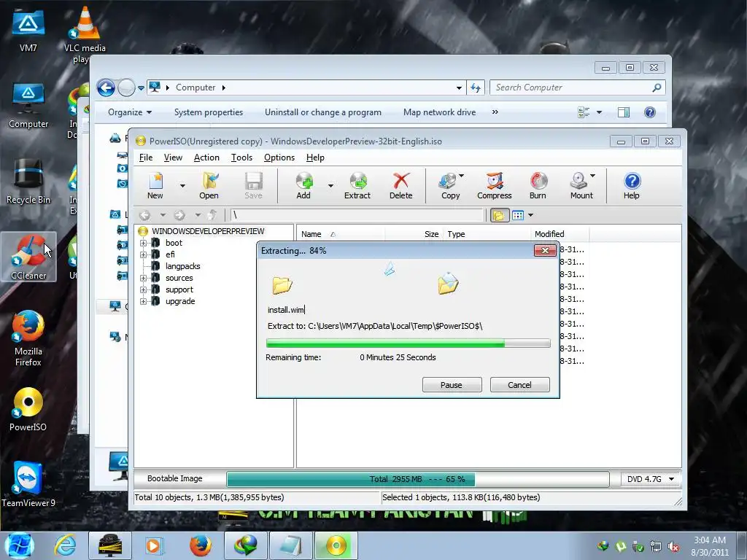
Task: Open the Options menu
Action: coord(279,157)
